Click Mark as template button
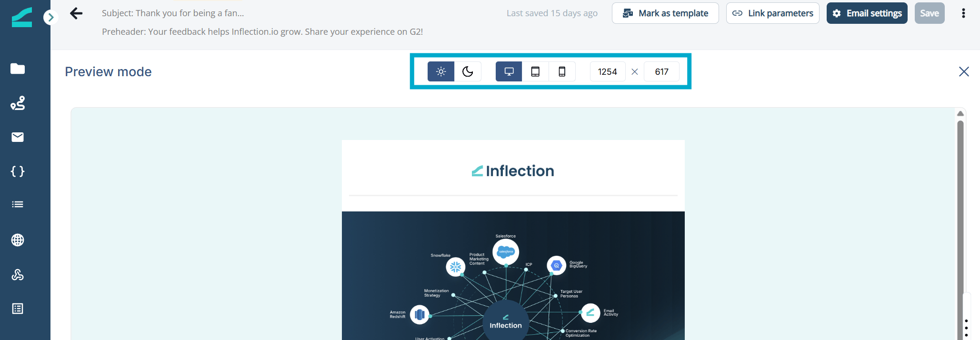 (x=665, y=13)
